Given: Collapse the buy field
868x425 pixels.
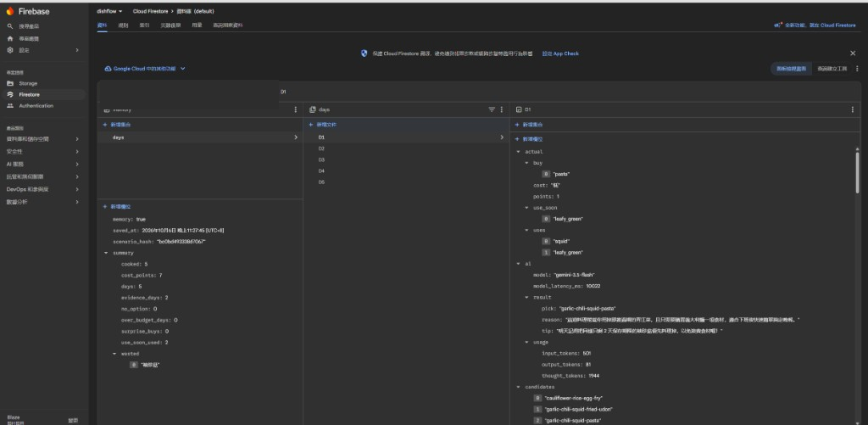Looking at the screenshot, I should (x=527, y=163).
